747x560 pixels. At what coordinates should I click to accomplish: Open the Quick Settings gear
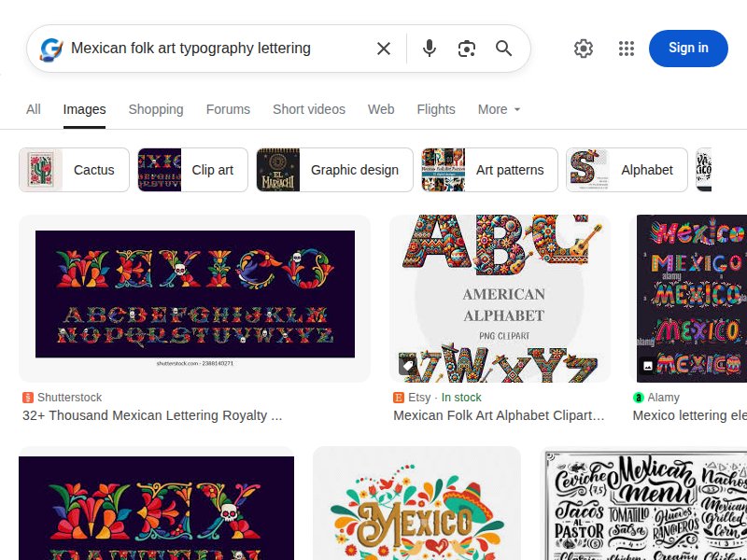[x=584, y=48]
